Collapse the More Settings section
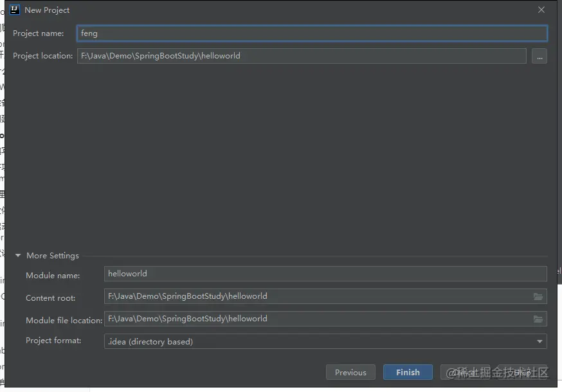The width and height of the screenshot is (562, 392). (x=18, y=256)
